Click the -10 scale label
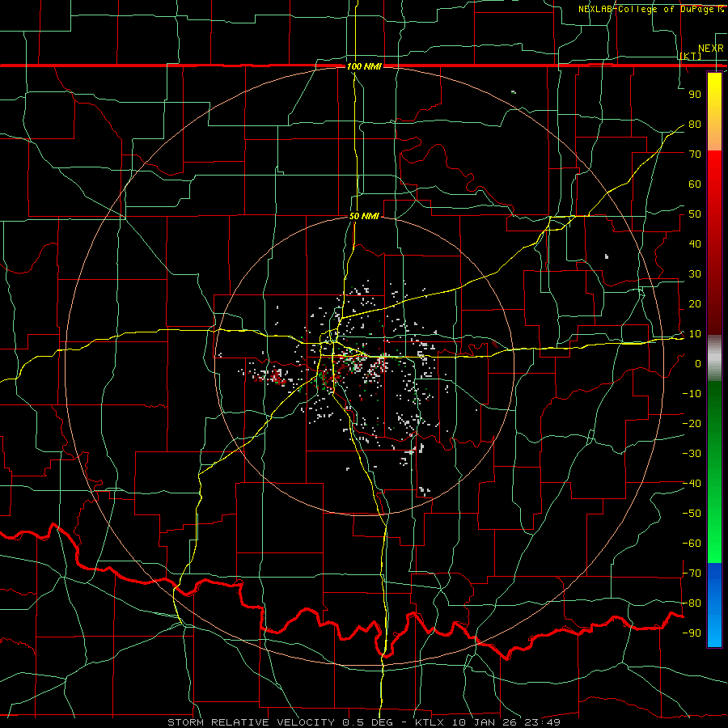 [692, 394]
